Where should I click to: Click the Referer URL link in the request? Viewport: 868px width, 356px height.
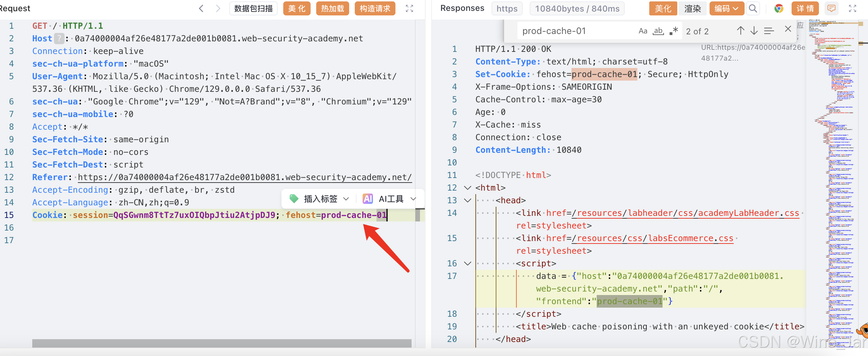point(244,177)
